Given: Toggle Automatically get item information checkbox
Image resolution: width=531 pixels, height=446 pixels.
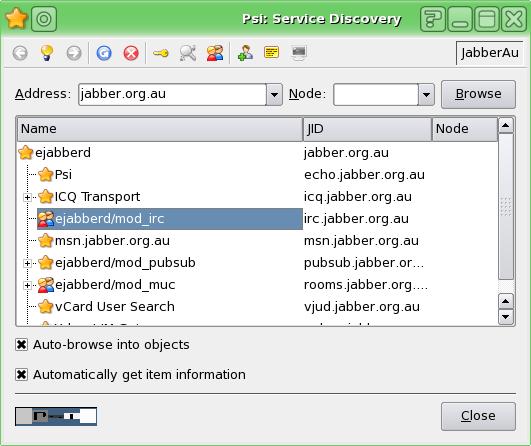Looking at the screenshot, I should (21, 375).
